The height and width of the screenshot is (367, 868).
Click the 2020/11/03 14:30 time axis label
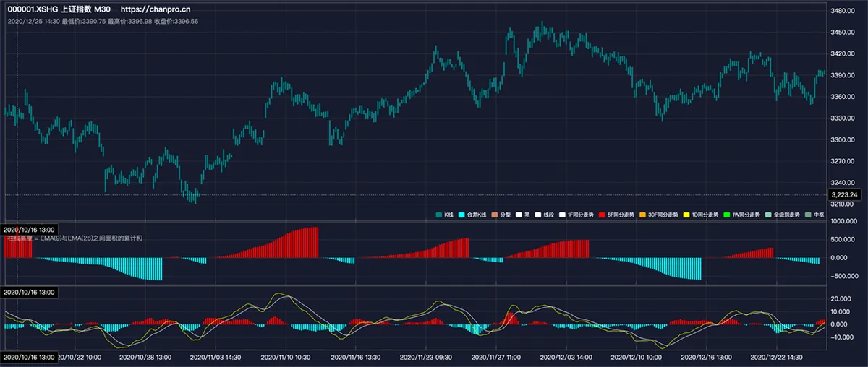tap(216, 357)
